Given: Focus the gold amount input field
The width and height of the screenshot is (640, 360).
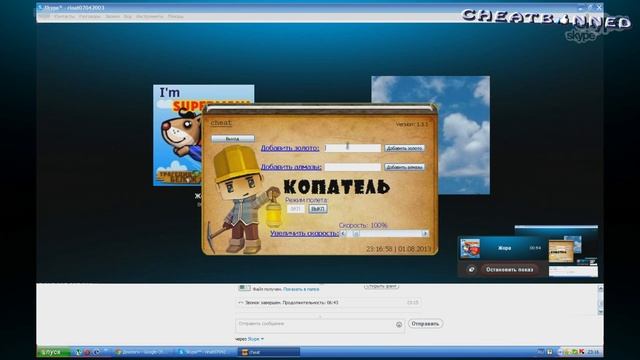Looking at the screenshot, I should pyautogui.click(x=353, y=148).
